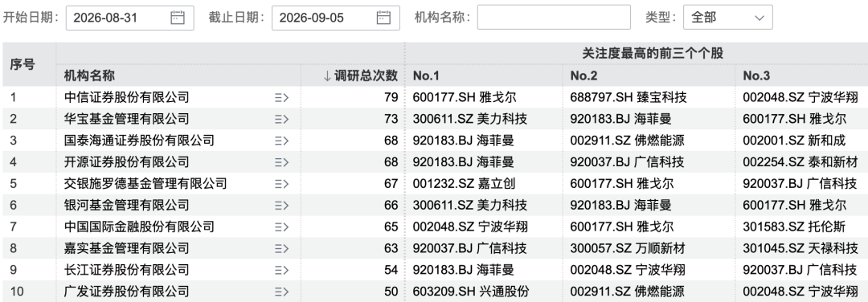Screen dimensions: 868x302
Task: Click research count 54 cell
Action: pyautogui.click(x=391, y=271)
